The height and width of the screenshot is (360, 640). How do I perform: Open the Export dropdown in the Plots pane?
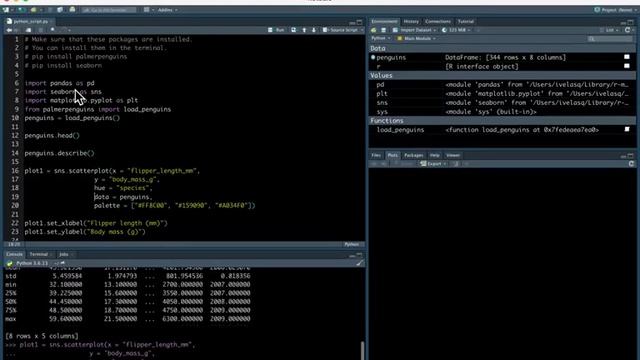(x=433, y=164)
